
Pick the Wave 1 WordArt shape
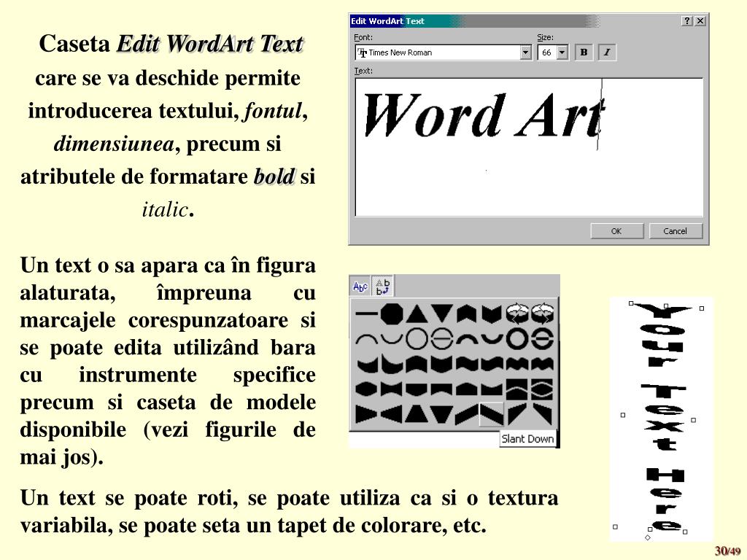click(467, 365)
